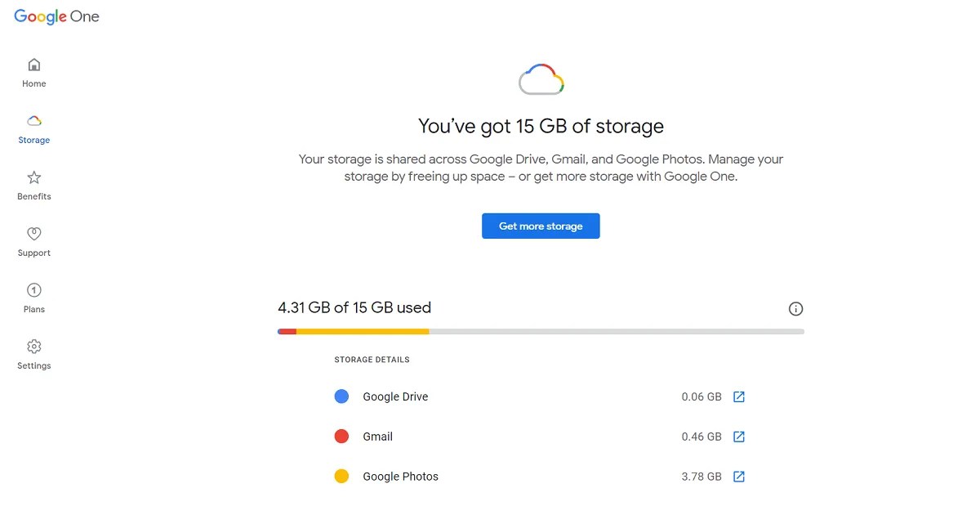The height and width of the screenshot is (506, 980).
Task: Click the red Gmail color dot
Action: tap(342, 437)
